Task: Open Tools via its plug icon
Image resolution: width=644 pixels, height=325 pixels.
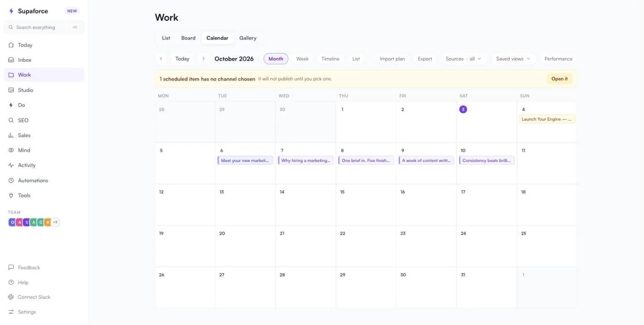Action: pyautogui.click(x=11, y=195)
